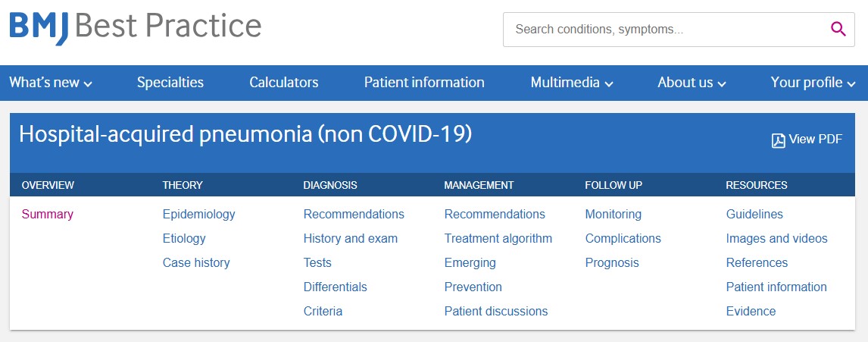Go to the Calculators section
This screenshot has height=342, width=868.
284,83
